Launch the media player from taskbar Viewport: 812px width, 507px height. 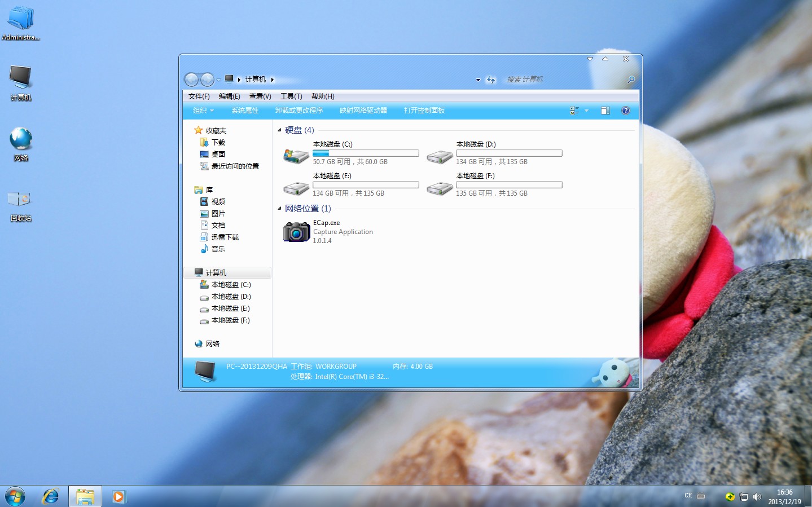[118, 496]
